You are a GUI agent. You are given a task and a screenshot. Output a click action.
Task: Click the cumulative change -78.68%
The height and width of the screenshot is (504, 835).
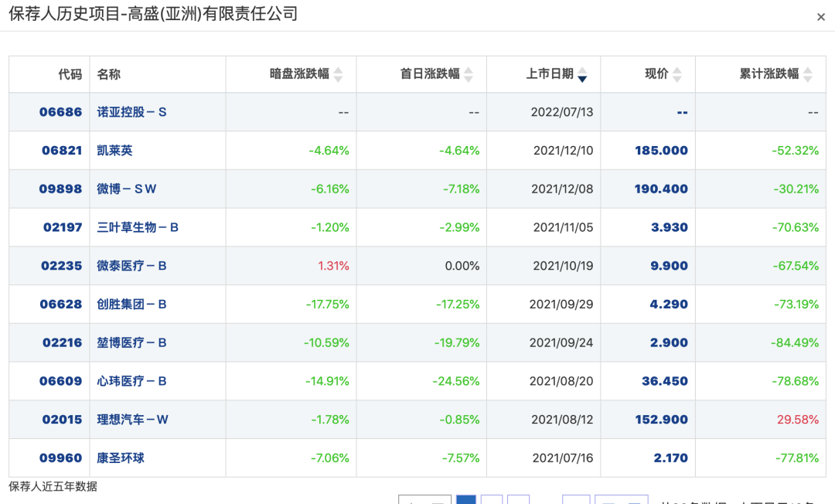pos(796,381)
